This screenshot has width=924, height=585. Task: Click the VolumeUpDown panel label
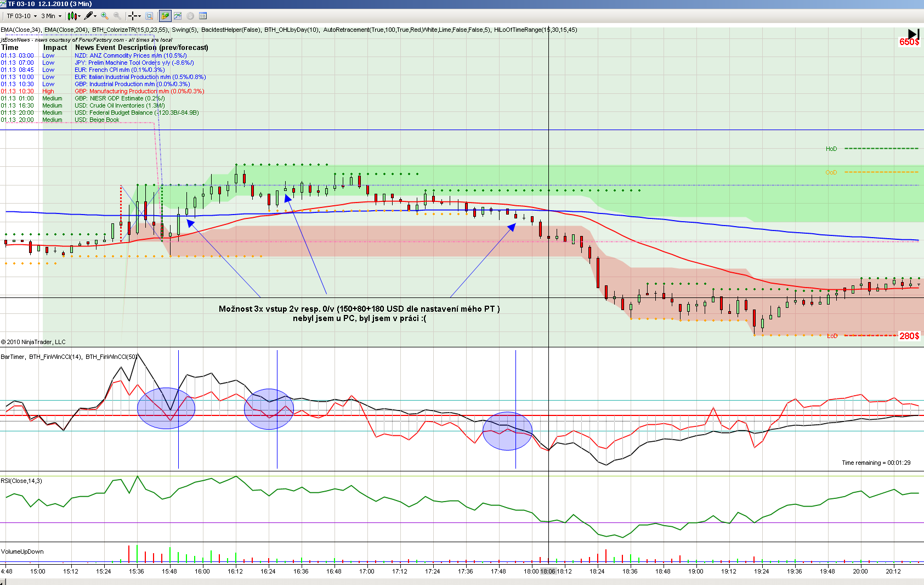point(22,552)
